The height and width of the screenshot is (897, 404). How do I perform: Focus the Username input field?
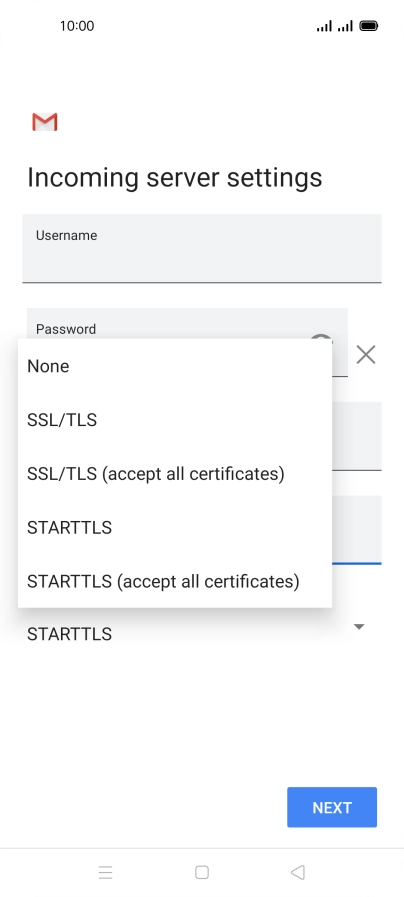tap(201, 248)
